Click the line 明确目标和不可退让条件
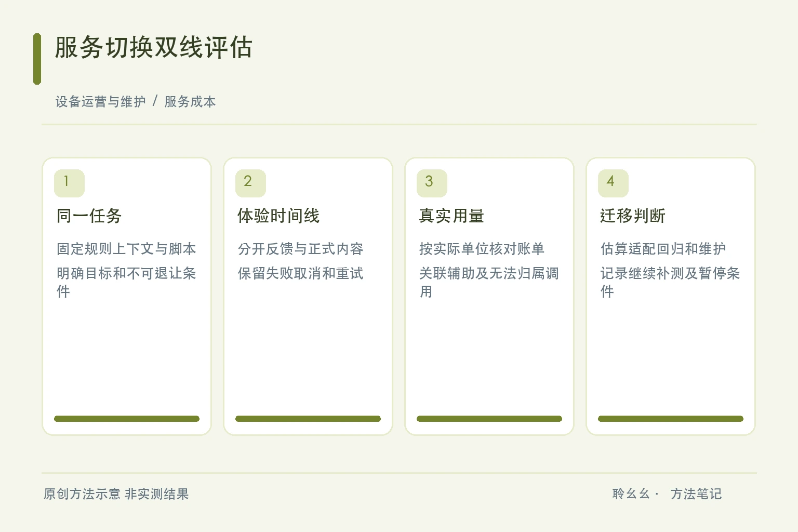This screenshot has width=798, height=532. [x=126, y=282]
